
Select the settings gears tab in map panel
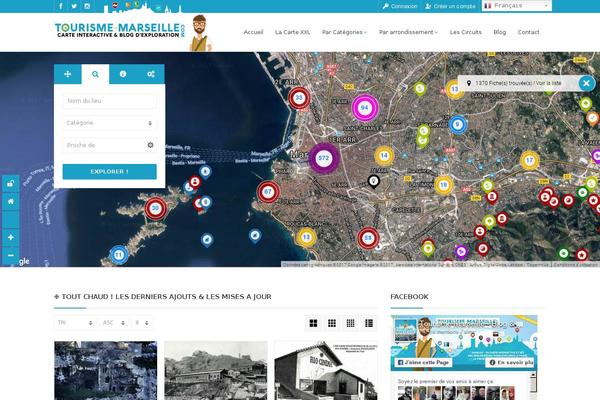tap(151, 74)
